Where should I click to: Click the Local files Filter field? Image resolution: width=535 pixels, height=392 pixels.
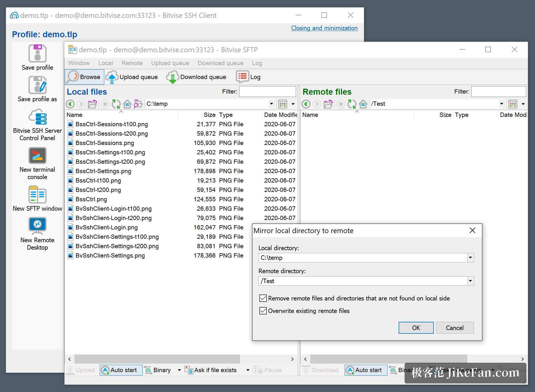268,92
